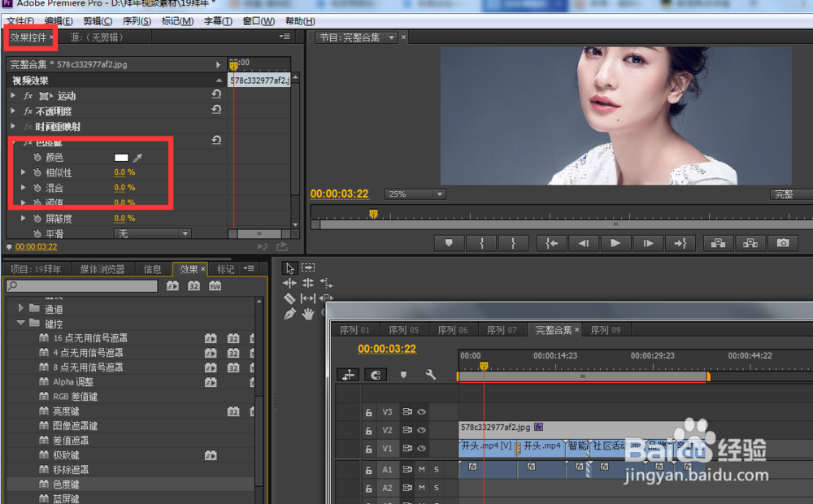Viewport: 813px width, 504px height.
Task: Open effect controls panel menu
Action: pos(284,37)
